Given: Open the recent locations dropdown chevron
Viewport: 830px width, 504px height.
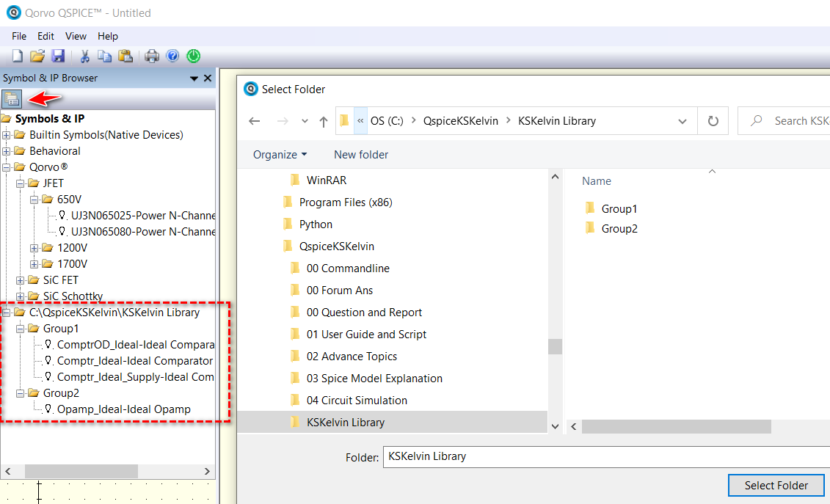Looking at the screenshot, I should pyautogui.click(x=305, y=121).
